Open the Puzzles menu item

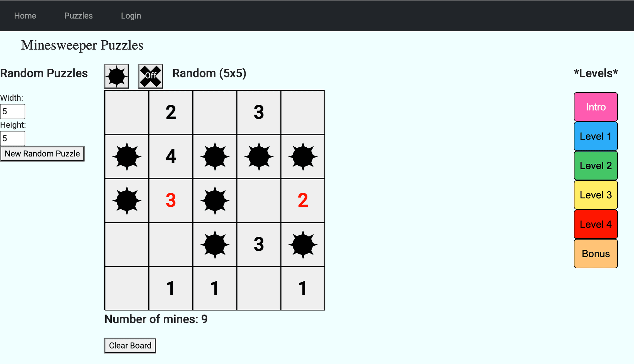(78, 16)
